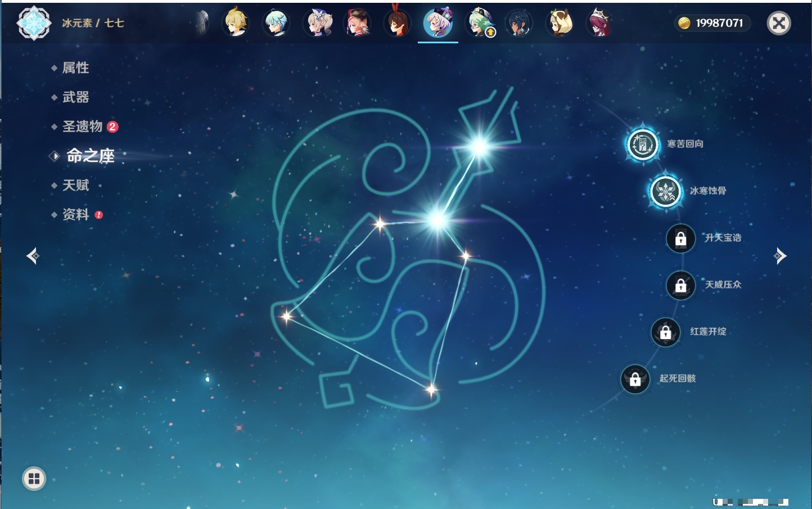This screenshot has width=812, height=509.
Task: Click locked constellation 红莲开绽 icon
Action: pos(665,332)
